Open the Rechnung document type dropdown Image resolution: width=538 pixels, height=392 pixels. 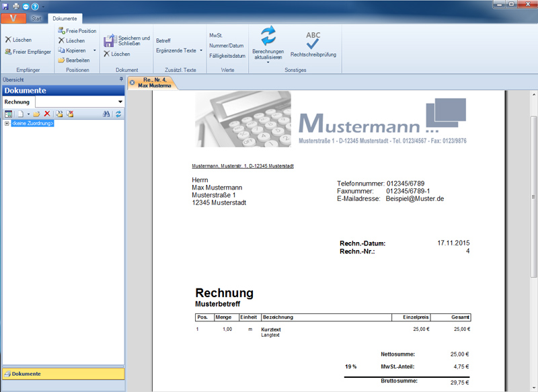(120, 102)
